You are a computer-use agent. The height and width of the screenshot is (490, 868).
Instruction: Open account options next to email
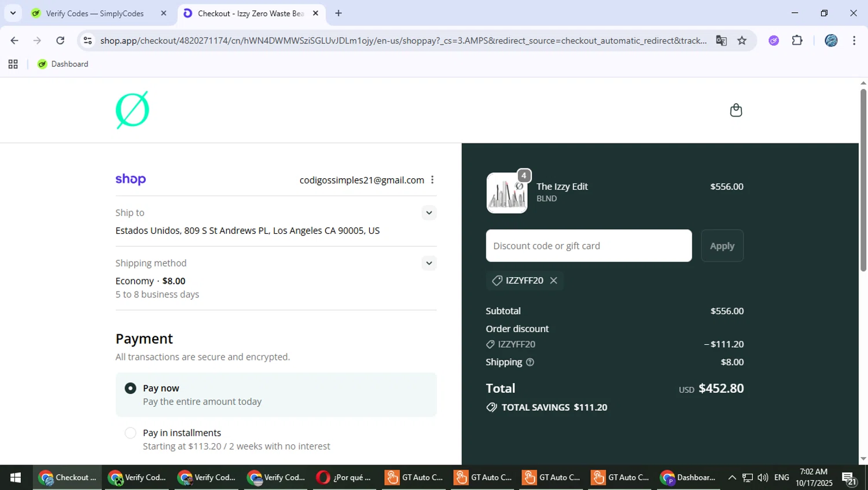pyautogui.click(x=432, y=180)
